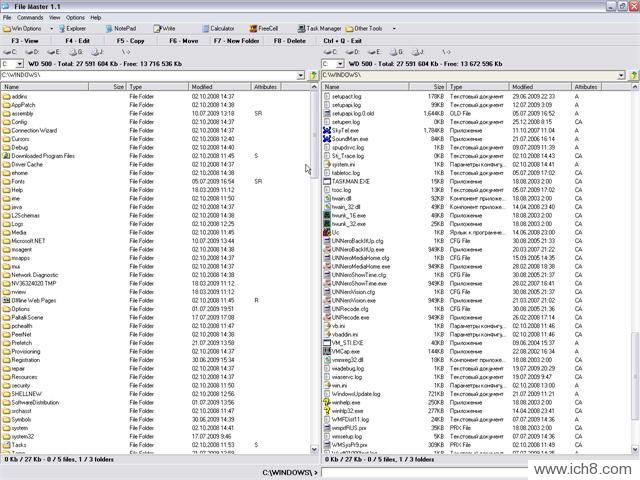Select drive E in right panel
640x480 pixels.
(x=374, y=52)
